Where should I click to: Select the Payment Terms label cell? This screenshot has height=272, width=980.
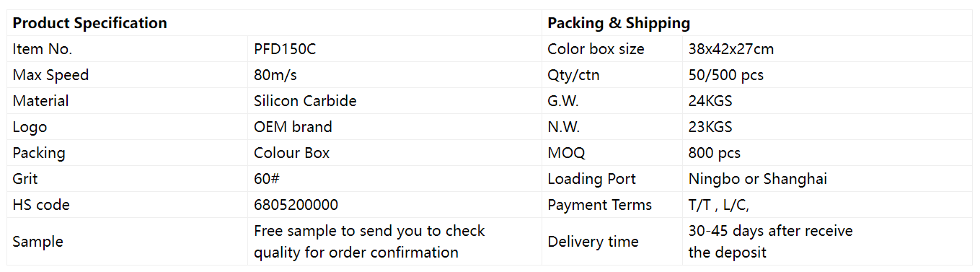point(612,205)
